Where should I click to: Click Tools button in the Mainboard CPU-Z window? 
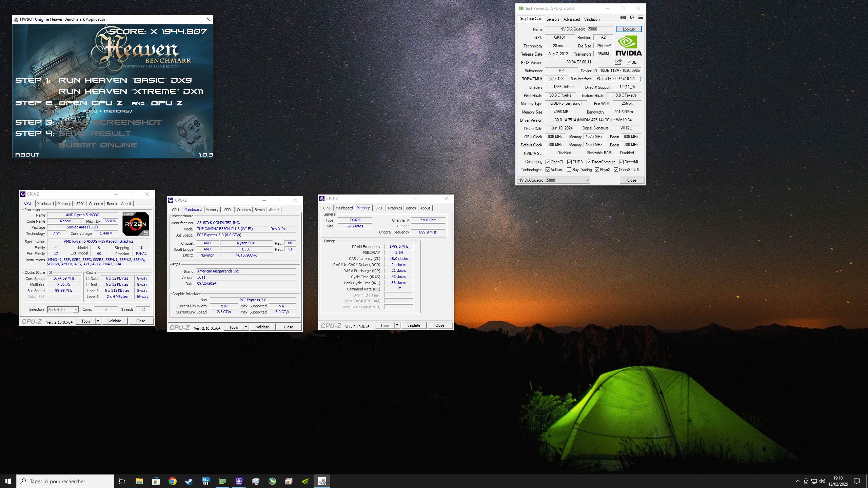tap(234, 327)
